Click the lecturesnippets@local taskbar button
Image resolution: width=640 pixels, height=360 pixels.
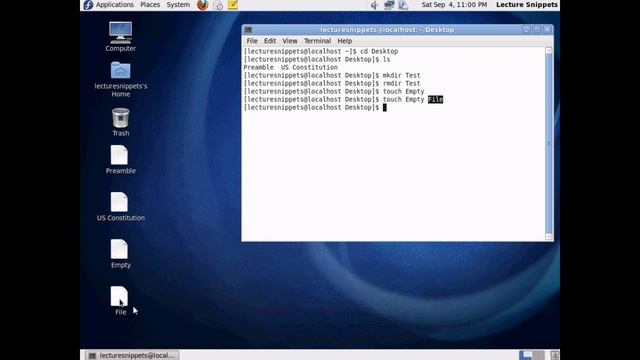tap(133, 355)
